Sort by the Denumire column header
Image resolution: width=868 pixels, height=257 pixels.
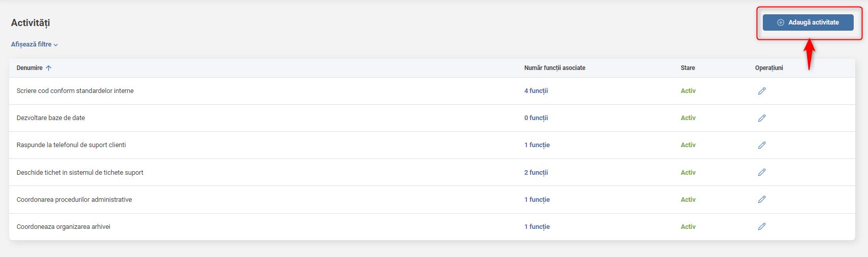click(30, 68)
